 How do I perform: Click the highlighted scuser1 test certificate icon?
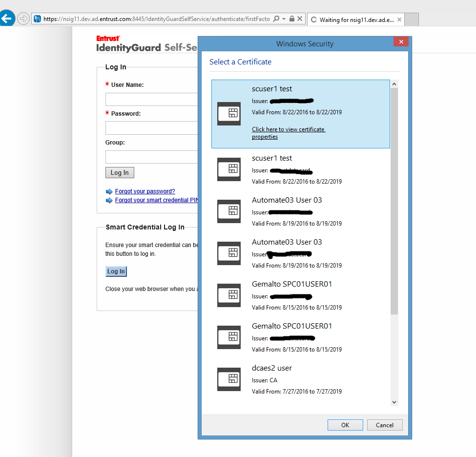click(x=228, y=113)
